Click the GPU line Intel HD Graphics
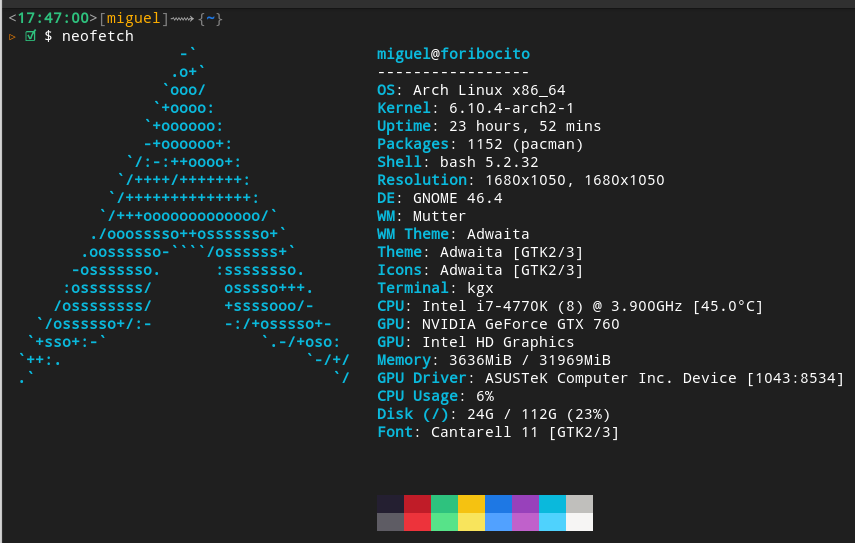Screen dimensions: 855x543 pos(475,342)
